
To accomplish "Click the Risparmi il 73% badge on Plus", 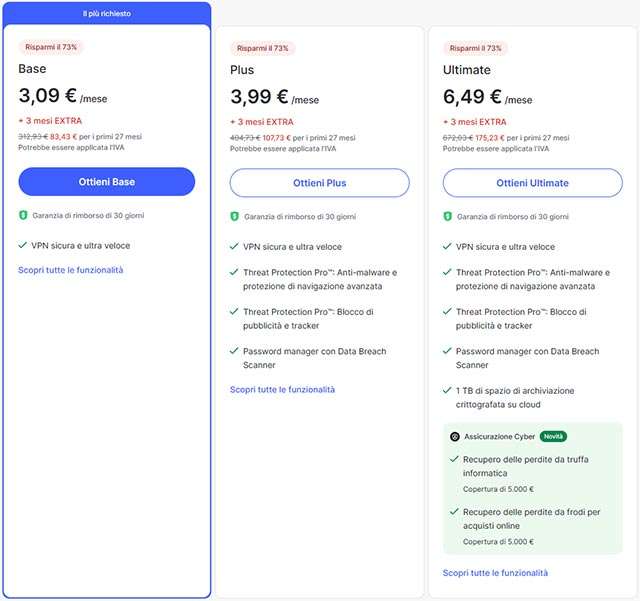I will [263, 48].
